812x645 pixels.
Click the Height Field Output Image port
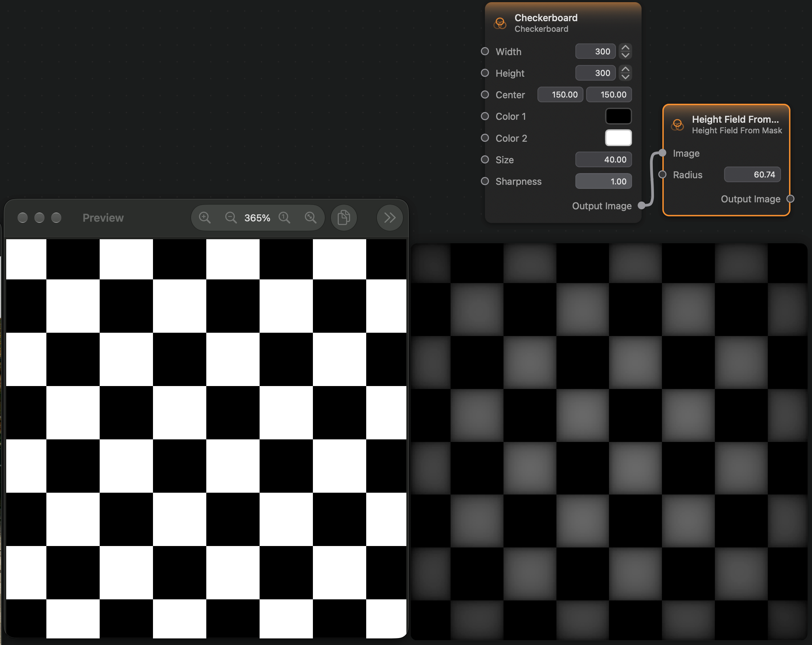pyautogui.click(x=790, y=199)
